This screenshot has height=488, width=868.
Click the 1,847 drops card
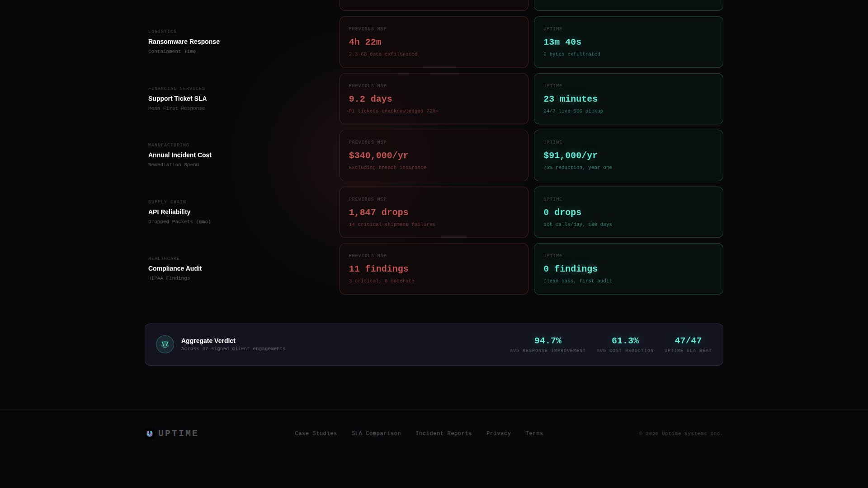434,212
